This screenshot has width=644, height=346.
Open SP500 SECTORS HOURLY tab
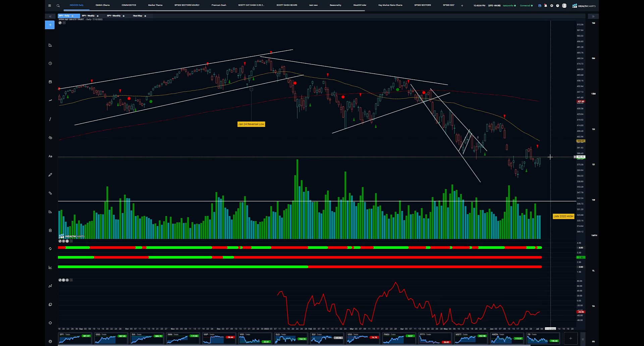coord(187,5)
